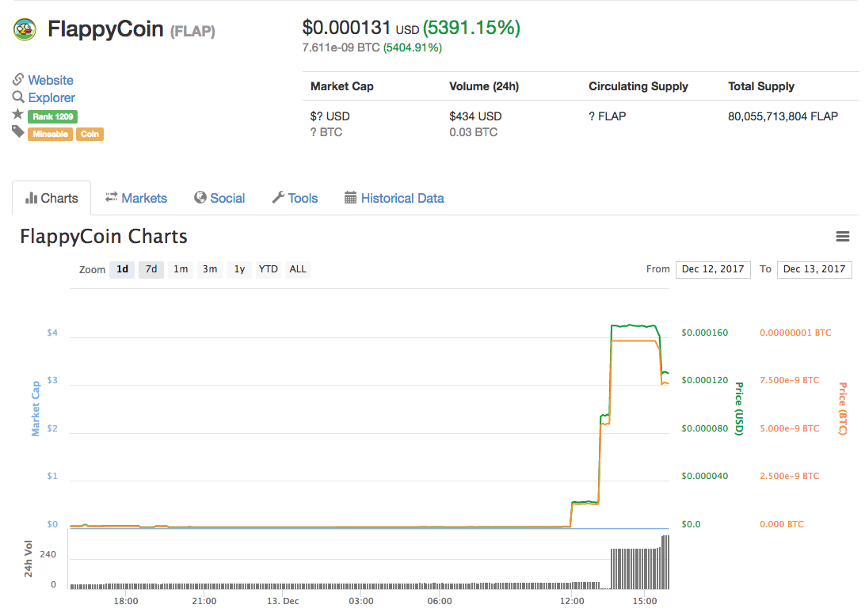Click the Rank 1209 badge
The width and height of the screenshot is (865, 616).
(53, 116)
